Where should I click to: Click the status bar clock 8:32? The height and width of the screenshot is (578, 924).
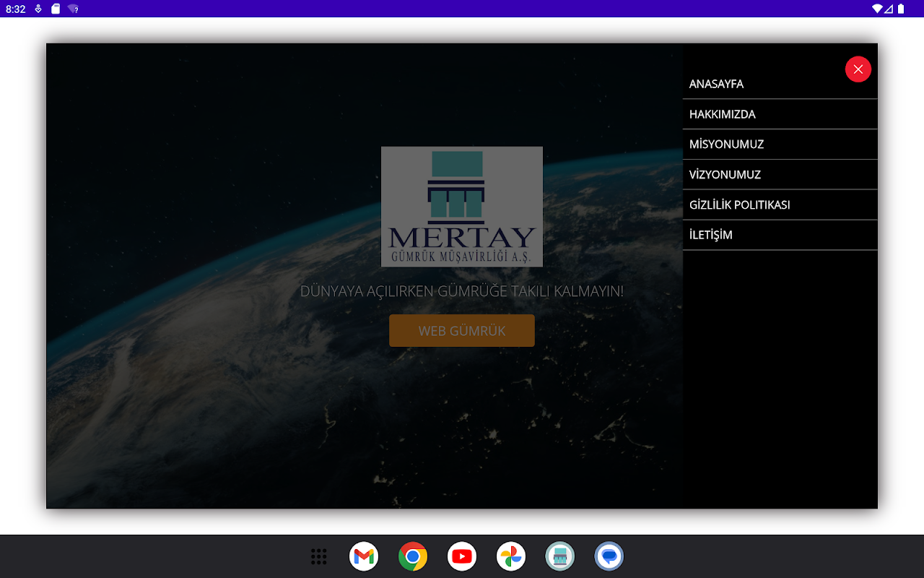pos(16,9)
